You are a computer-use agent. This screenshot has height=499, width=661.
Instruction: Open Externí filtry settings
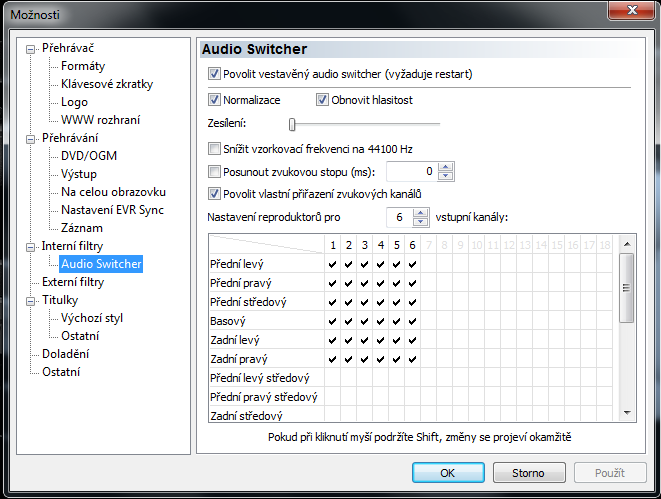73,282
